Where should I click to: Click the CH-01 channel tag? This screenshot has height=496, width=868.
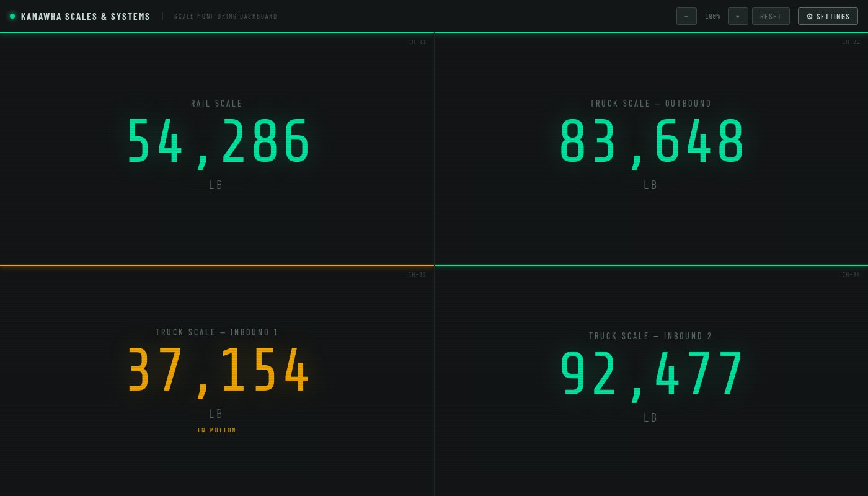pos(417,42)
